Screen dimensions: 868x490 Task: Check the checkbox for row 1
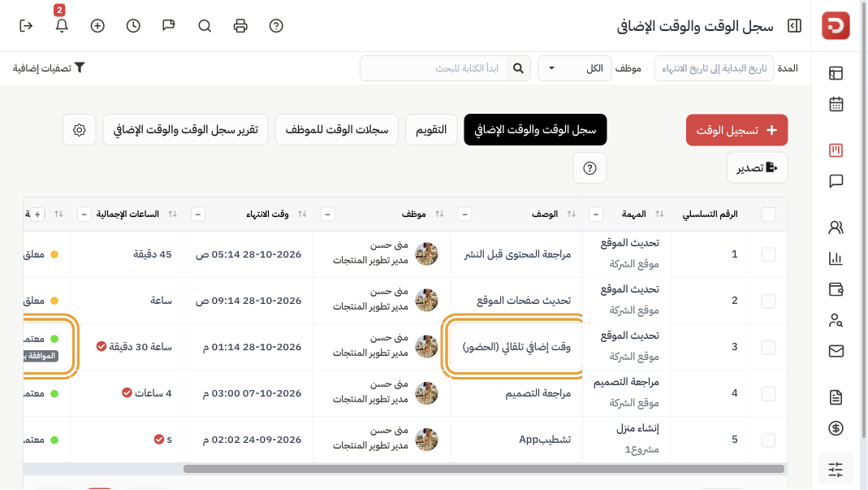[768, 254]
